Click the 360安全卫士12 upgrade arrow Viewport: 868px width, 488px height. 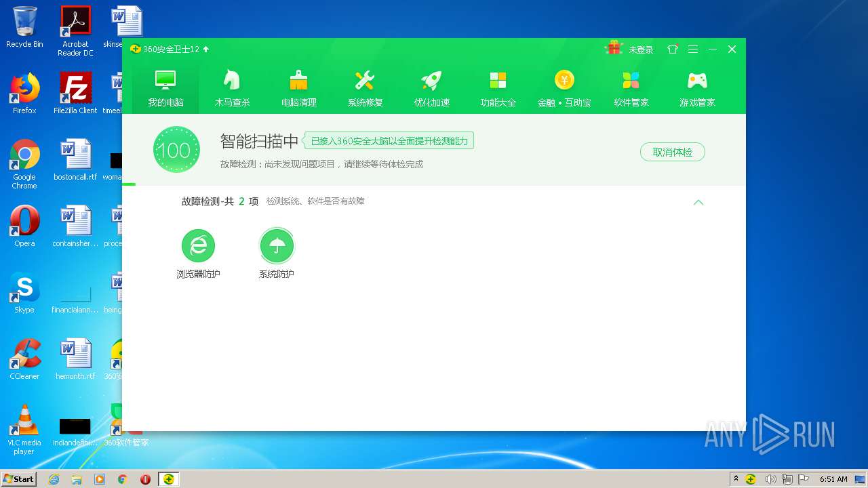tap(205, 49)
